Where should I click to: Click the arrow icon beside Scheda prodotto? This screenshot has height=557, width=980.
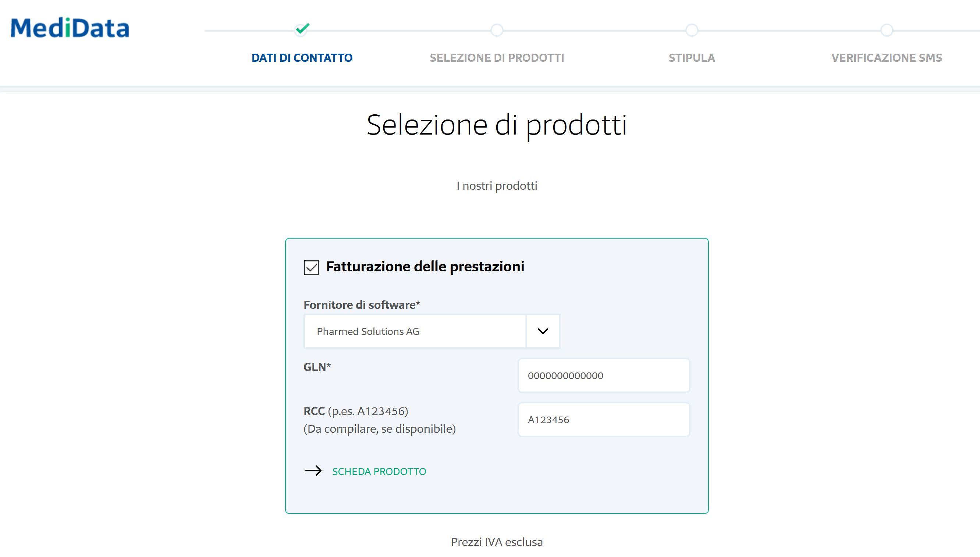pyautogui.click(x=313, y=471)
